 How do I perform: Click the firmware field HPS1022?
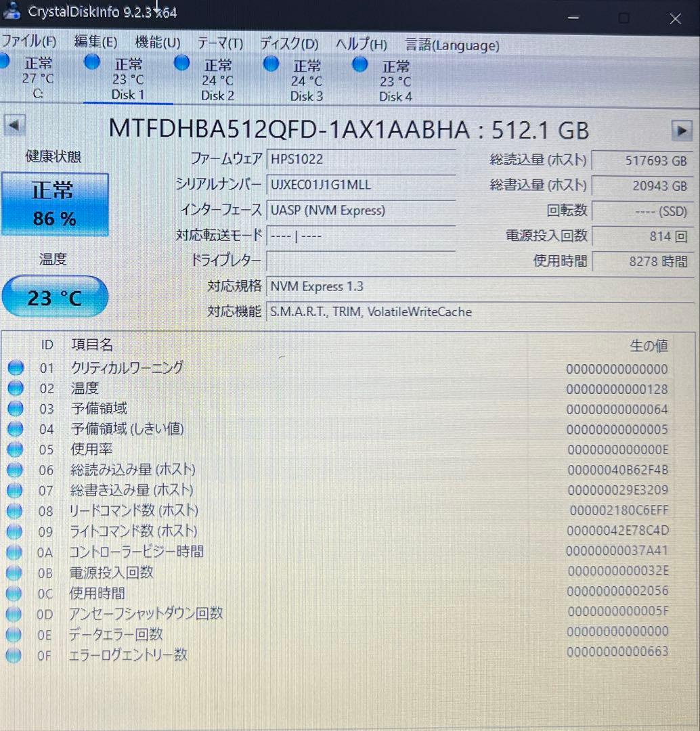tap(360, 160)
